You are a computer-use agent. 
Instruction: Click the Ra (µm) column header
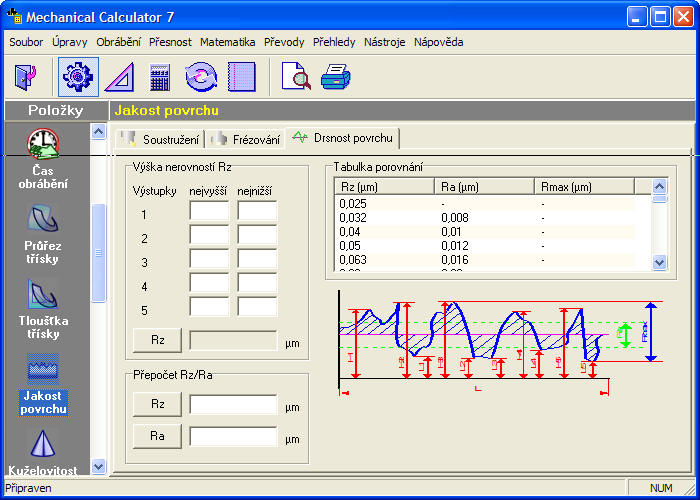(485, 187)
